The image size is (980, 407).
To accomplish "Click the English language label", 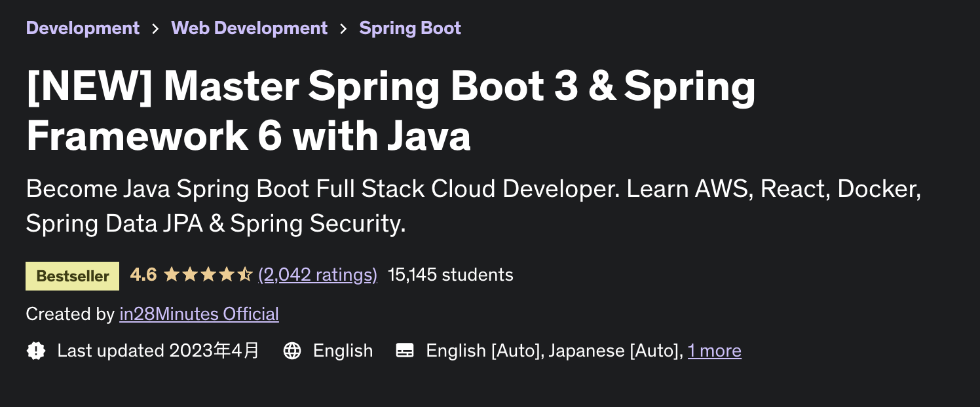I will pos(343,351).
